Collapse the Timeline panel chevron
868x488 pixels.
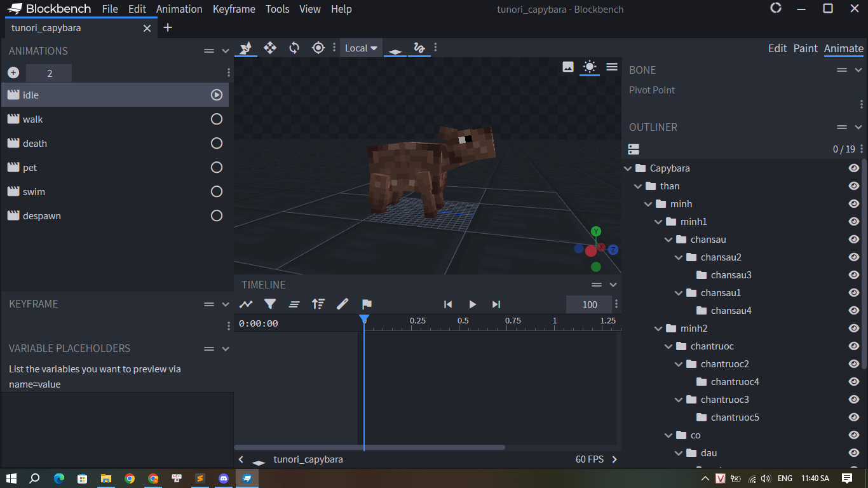613,285
